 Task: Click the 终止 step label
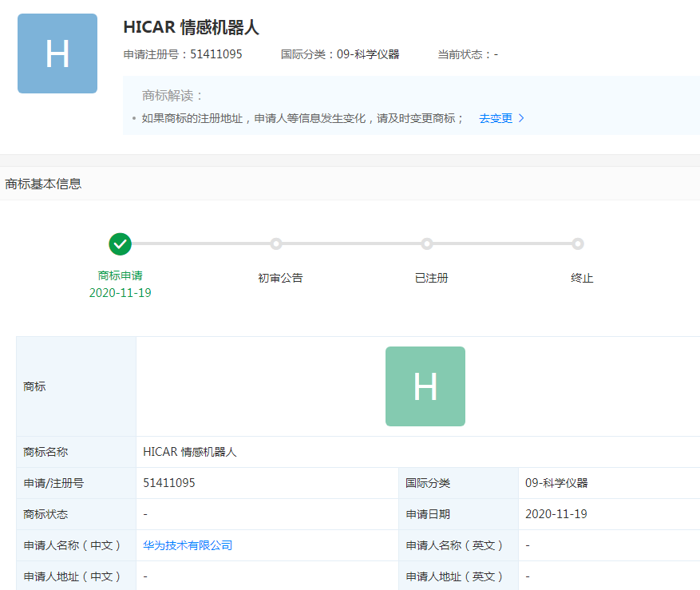point(582,278)
